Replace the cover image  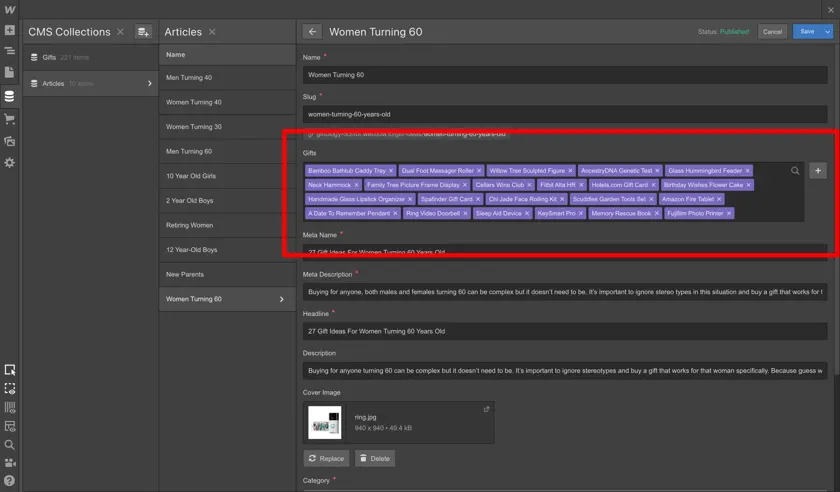tap(326, 459)
